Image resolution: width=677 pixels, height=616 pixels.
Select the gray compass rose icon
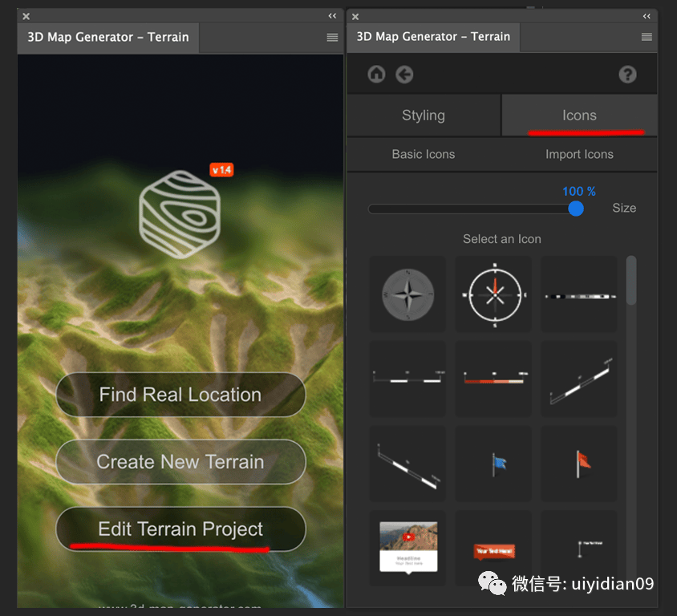(407, 294)
